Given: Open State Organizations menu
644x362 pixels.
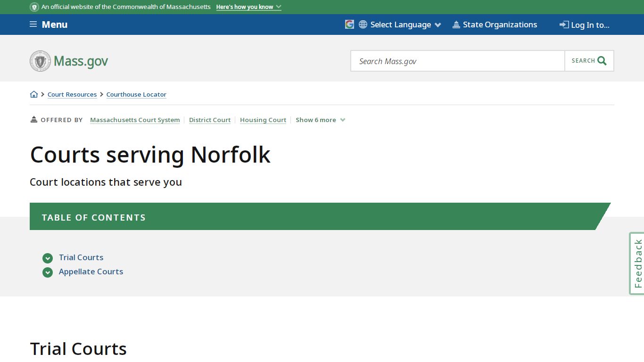Looking at the screenshot, I should (x=495, y=25).
